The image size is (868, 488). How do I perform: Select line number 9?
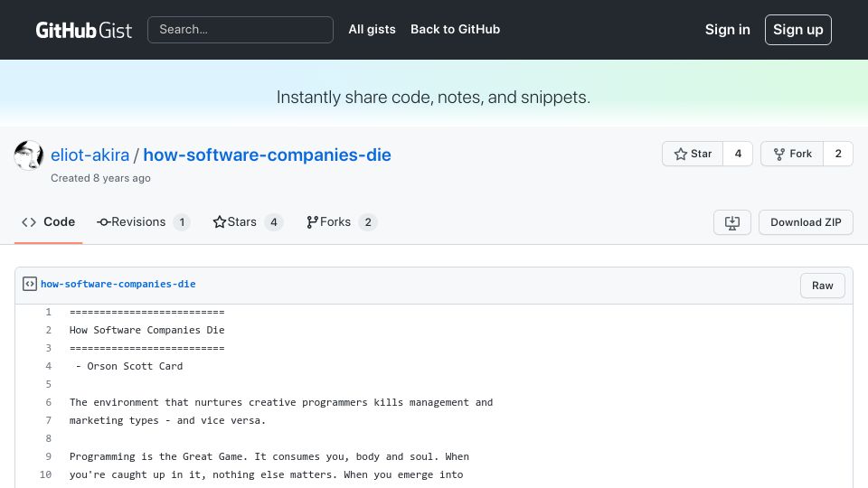click(49, 456)
